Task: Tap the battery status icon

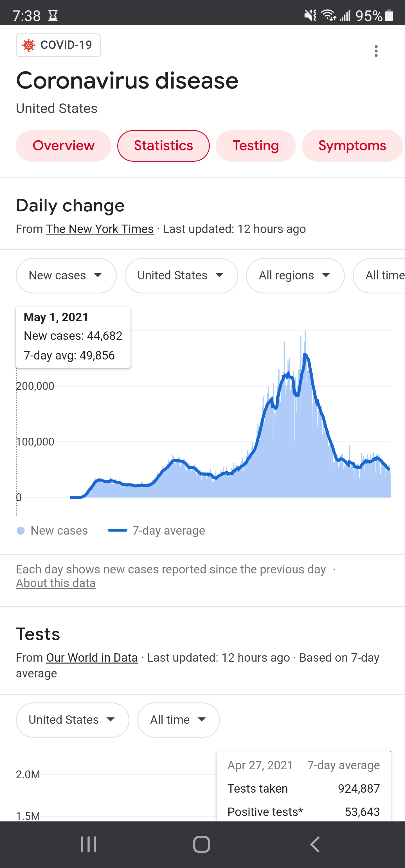Action: 389,15
